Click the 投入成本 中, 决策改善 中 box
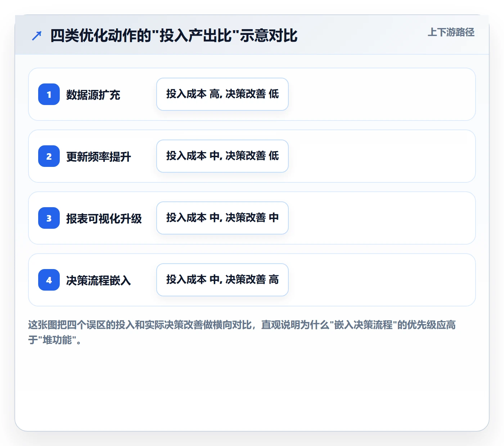504x446 pixels. pyautogui.click(x=222, y=218)
